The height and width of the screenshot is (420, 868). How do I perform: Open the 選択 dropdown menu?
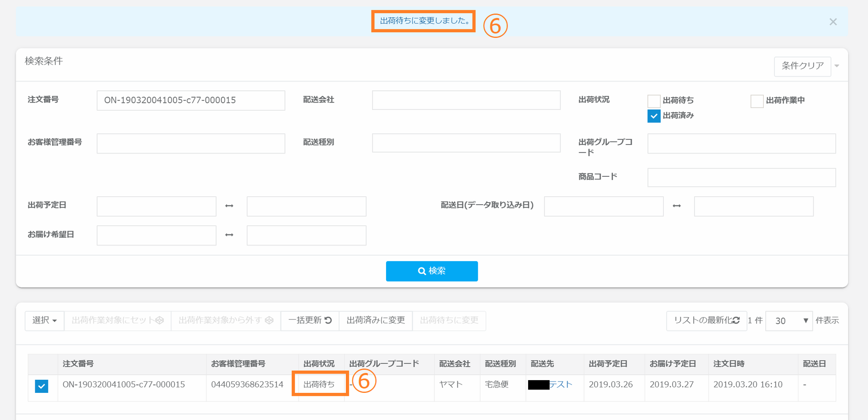point(45,321)
